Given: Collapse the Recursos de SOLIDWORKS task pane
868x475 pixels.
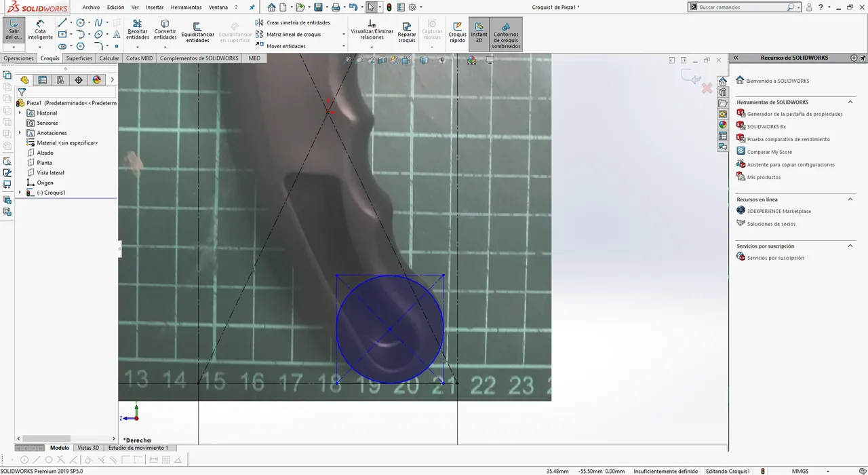Looking at the screenshot, I should (736, 58).
